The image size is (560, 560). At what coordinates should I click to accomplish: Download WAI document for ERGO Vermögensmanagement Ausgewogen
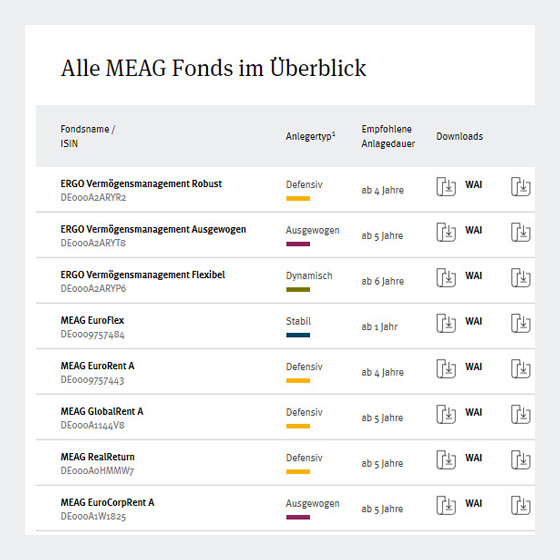click(x=446, y=232)
